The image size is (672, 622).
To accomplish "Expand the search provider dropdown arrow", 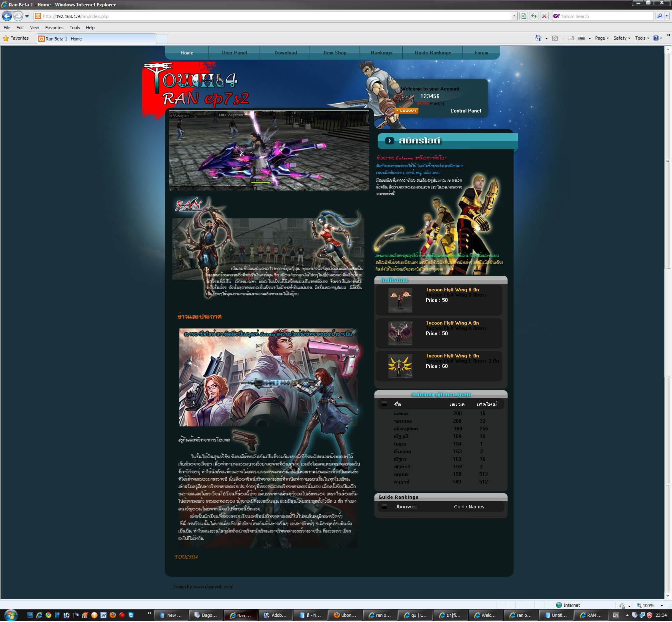I will [667, 16].
